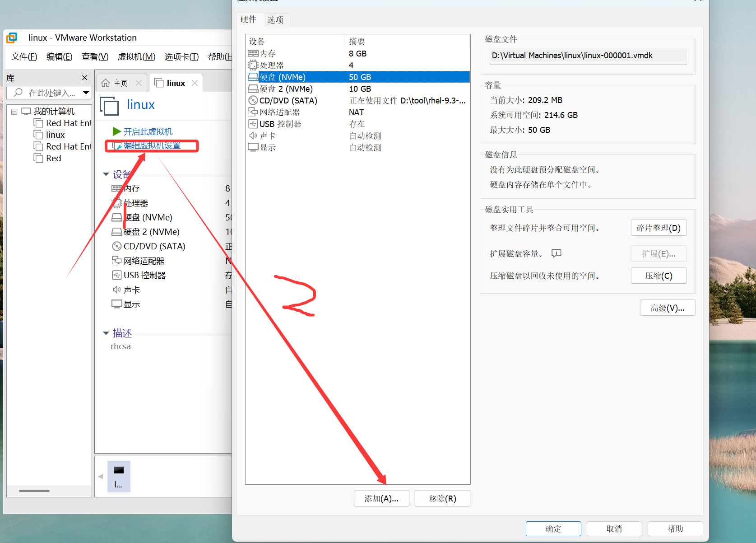Screen dimensions: 756x543
Task: Open the 文件(F) menu
Action: click(x=24, y=56)
